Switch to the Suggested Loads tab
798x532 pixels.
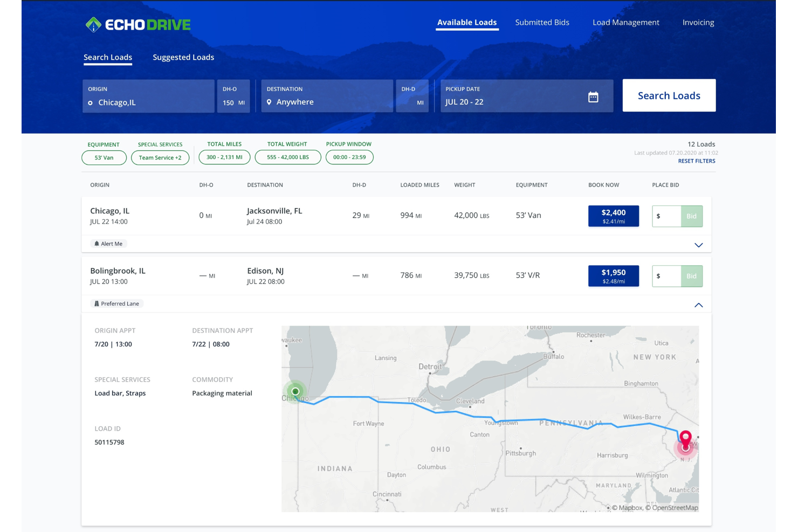[x=183, y=57]
